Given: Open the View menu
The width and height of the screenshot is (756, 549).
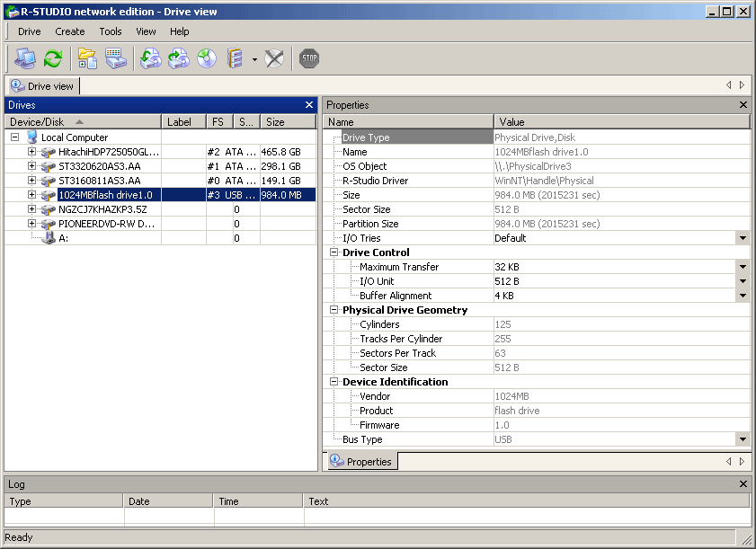Looking at the screenshot, I should click(x=146, y=31).
